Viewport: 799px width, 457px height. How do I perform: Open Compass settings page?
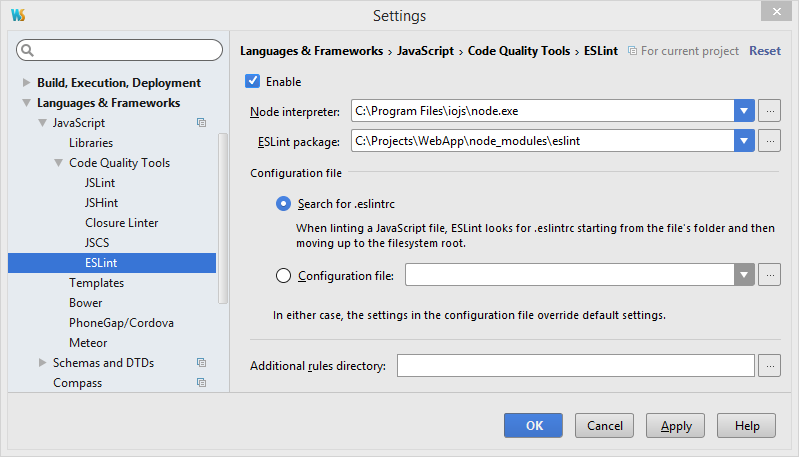pyautogui.click(x=77, y=383)
